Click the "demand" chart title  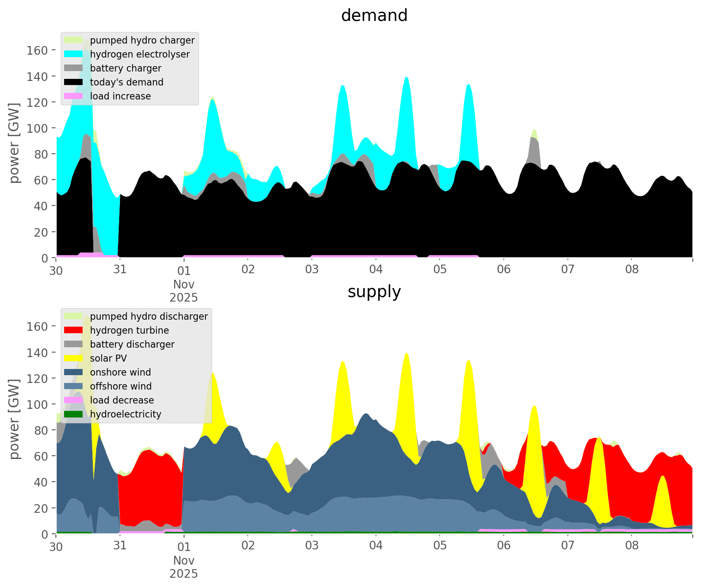click(374, 16)
